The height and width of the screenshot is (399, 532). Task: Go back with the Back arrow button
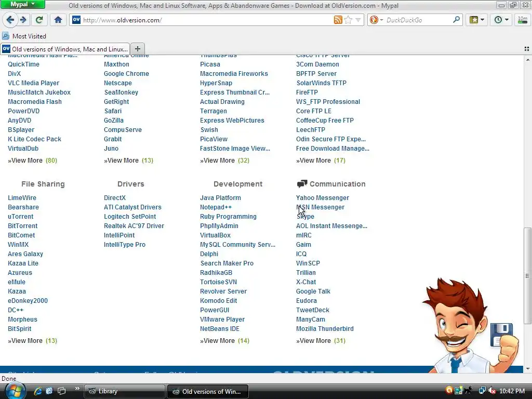point(10,20)
